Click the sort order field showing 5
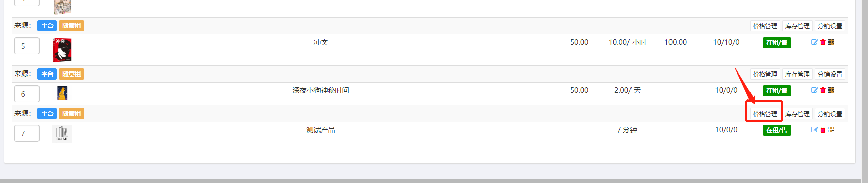This screenshot has height=183, width=868. (x=27, y=46)
